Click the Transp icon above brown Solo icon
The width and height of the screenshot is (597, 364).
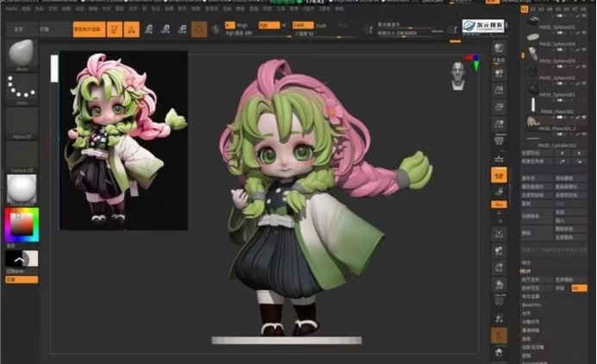point(499,318)
